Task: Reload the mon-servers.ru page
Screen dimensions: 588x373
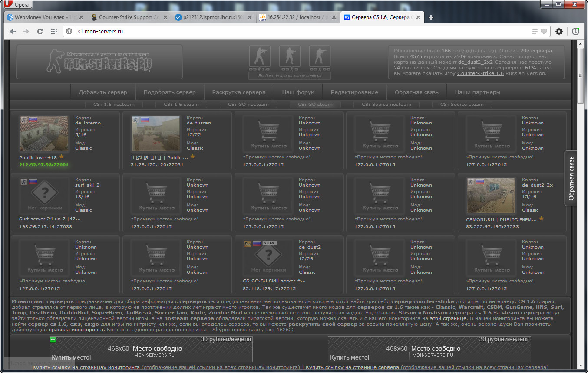Action: point(40,31)
